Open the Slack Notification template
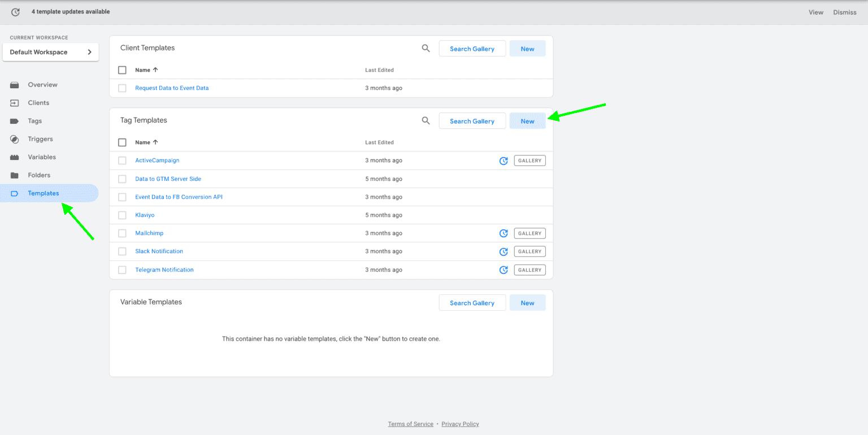This screenshot has width=868, height=435. tap(159, 251)
